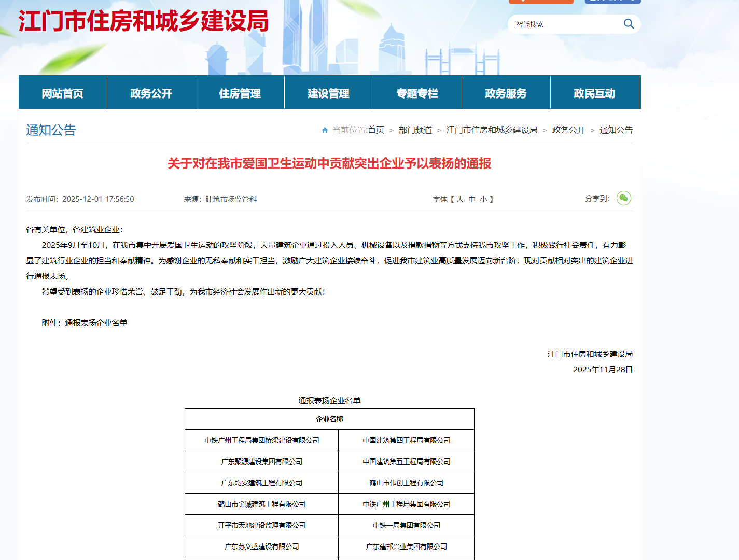The height and width of the screenshot is (560, 739).
Task: Click 首页 in the breadcrumb
Action: click(x=376, y=130)
